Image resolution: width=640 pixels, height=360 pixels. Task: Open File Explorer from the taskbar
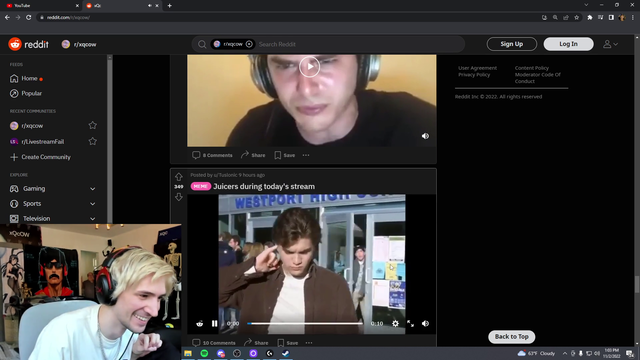point(188,353)
